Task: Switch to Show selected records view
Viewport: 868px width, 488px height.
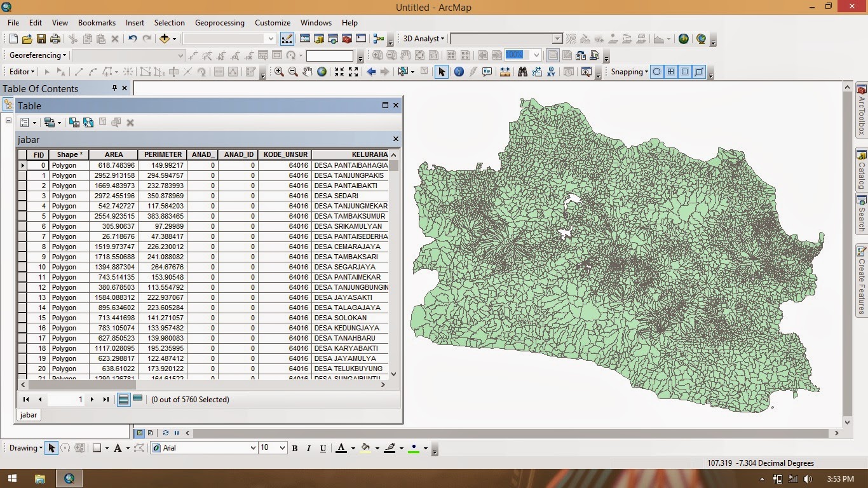Action: coord(137,399)
